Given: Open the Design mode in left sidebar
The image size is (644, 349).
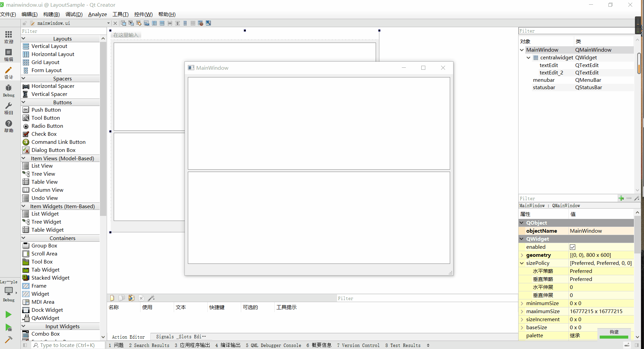Looking at the screenshot, I should click(8, 73).
